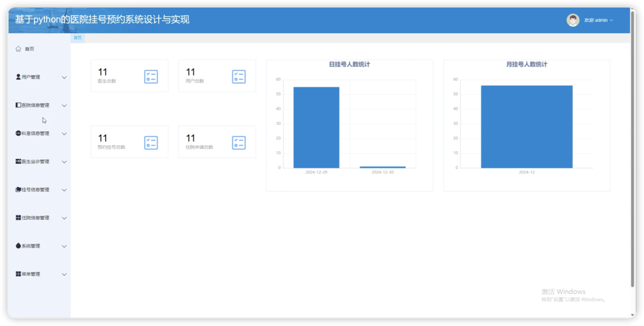
Task: Open the 欢迎 admin dropdown
Action: [599, 20]
